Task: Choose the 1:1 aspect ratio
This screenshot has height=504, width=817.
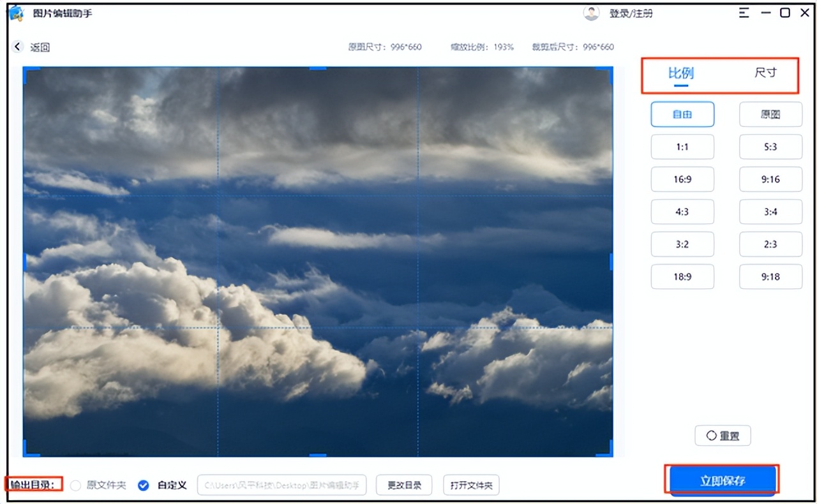Action: coord(682,147)
